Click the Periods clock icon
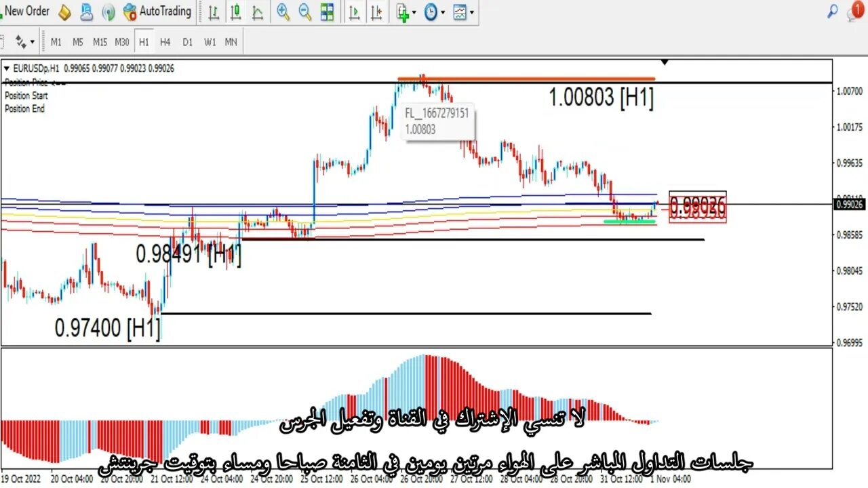This screenshot has width=868, height=488. click(431, 12)
